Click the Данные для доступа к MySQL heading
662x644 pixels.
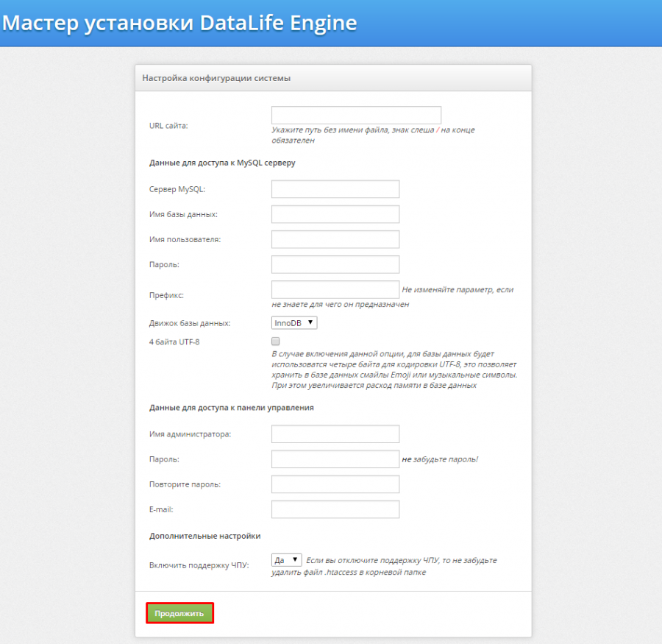(x=223, y=162)
